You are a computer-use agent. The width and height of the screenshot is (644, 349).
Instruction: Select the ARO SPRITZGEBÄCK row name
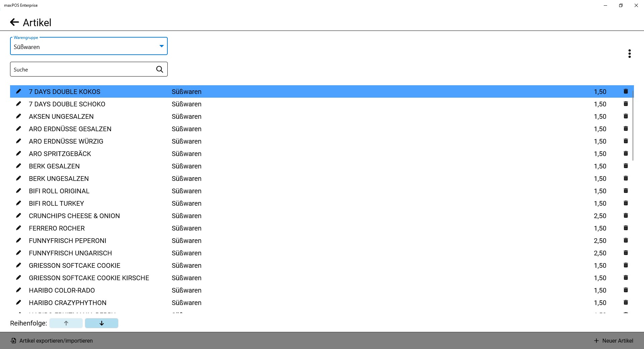tap(60, 154)
